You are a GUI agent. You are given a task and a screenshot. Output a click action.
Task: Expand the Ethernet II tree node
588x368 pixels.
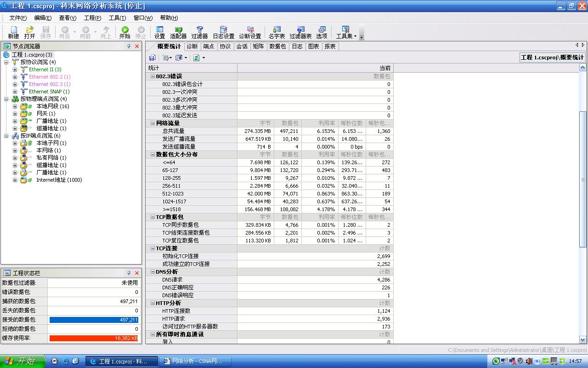tap(15, 69)
